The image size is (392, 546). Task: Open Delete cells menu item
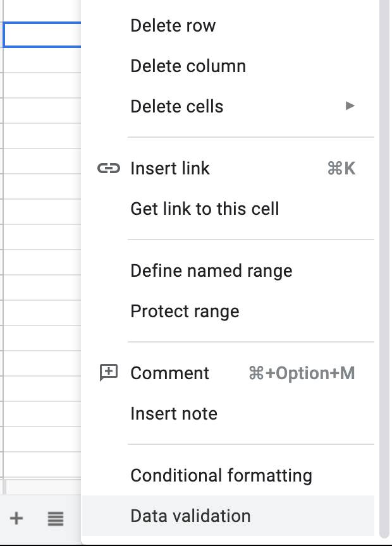click(x=228, y=107)
